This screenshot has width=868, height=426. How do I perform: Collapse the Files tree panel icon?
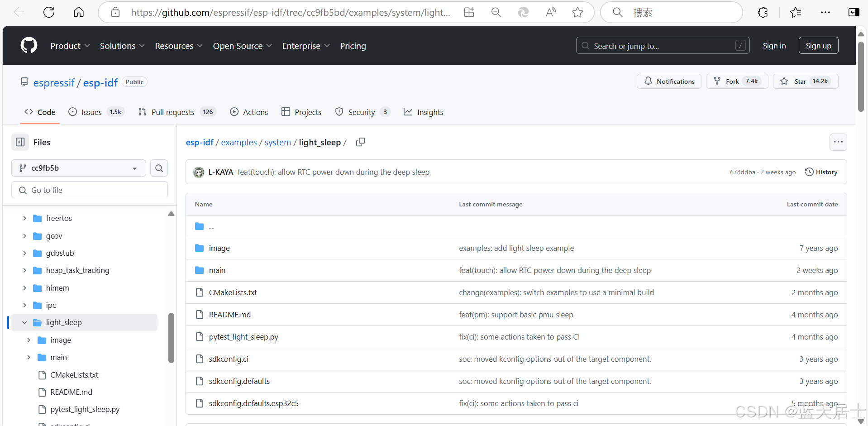[20, 142]
